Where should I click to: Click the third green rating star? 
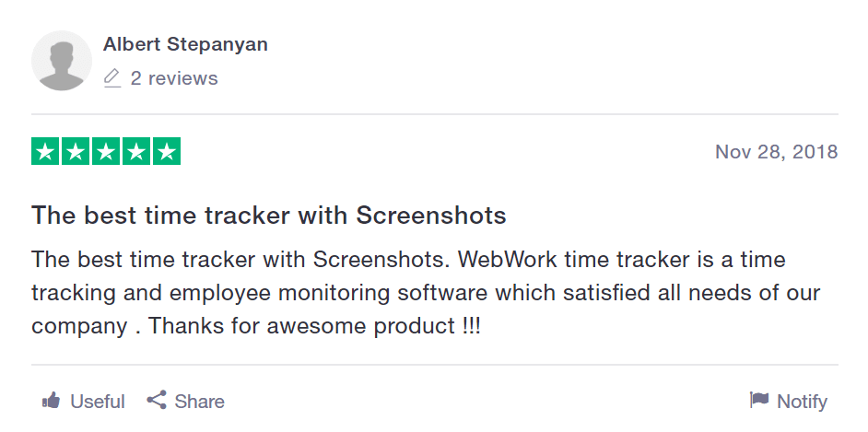(x=106, y=151)
